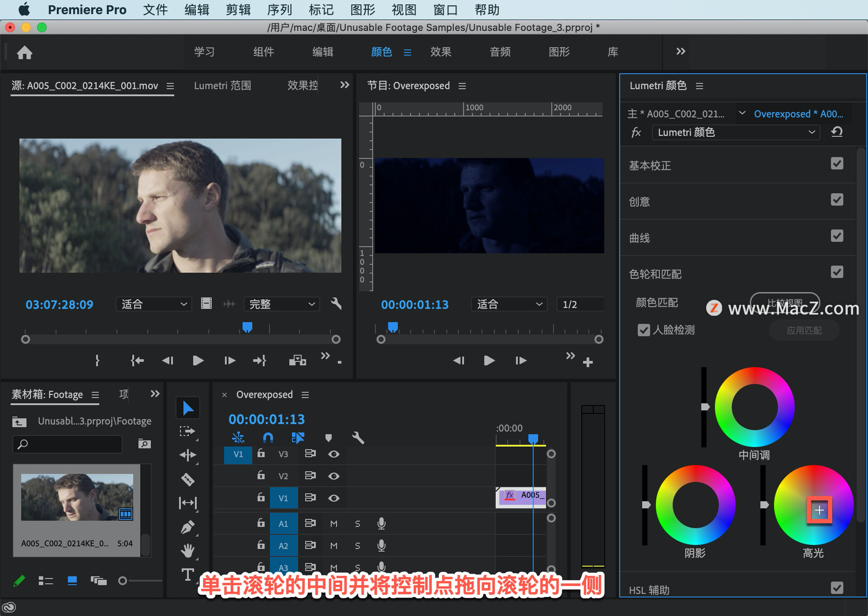Image resolution: width=868 pixels, height=616 pixels.
Task: Switch to the 效果 workspace tab
Action: (440, 52)
